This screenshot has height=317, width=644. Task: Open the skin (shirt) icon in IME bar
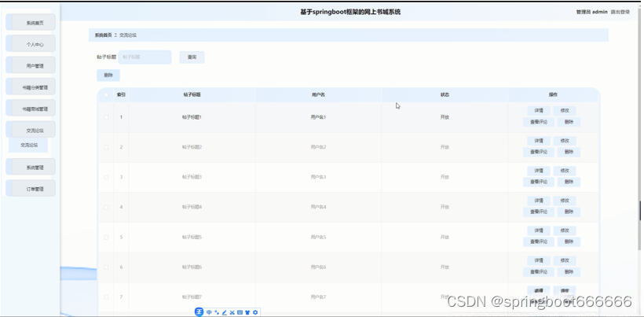[x=247, y=312]
